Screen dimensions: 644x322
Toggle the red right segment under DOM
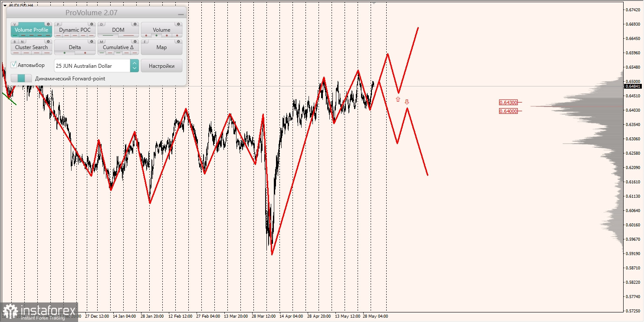point(128,36)
